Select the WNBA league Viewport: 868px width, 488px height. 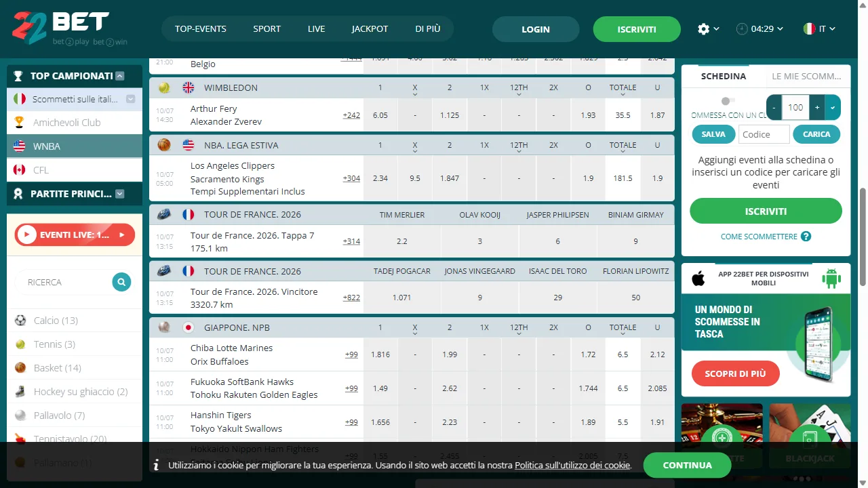click(75, 146)
